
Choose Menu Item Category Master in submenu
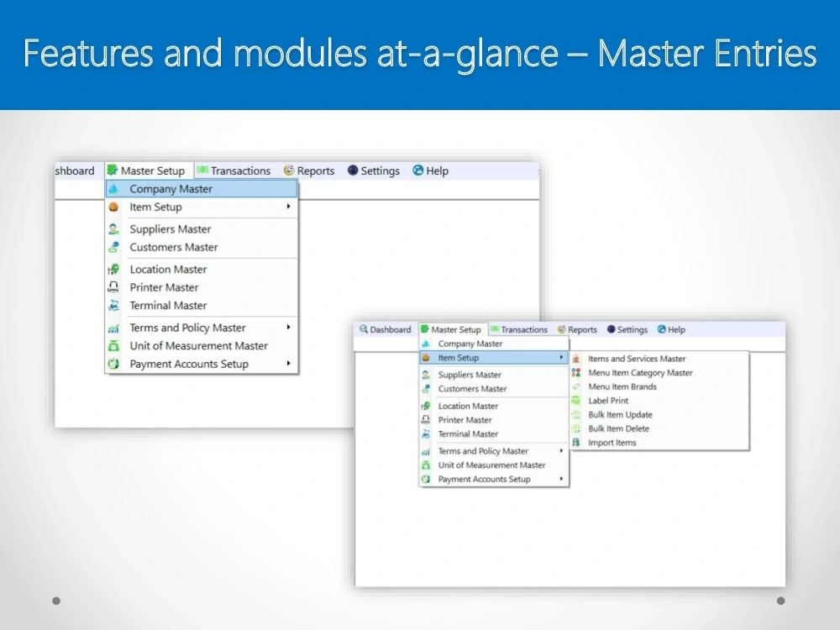pyautogui.click(x=659, y=373)
